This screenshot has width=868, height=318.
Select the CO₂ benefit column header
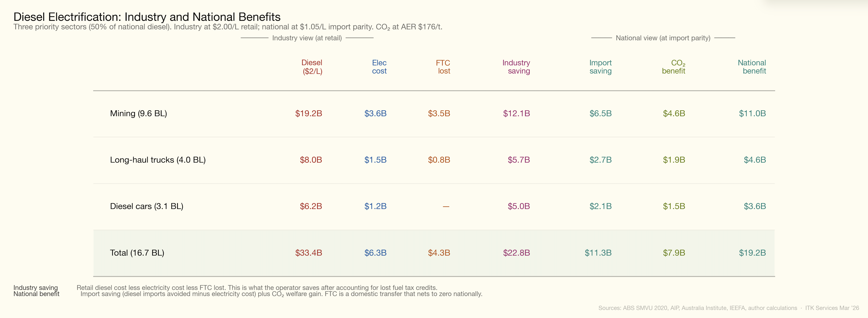pos(673,67)
